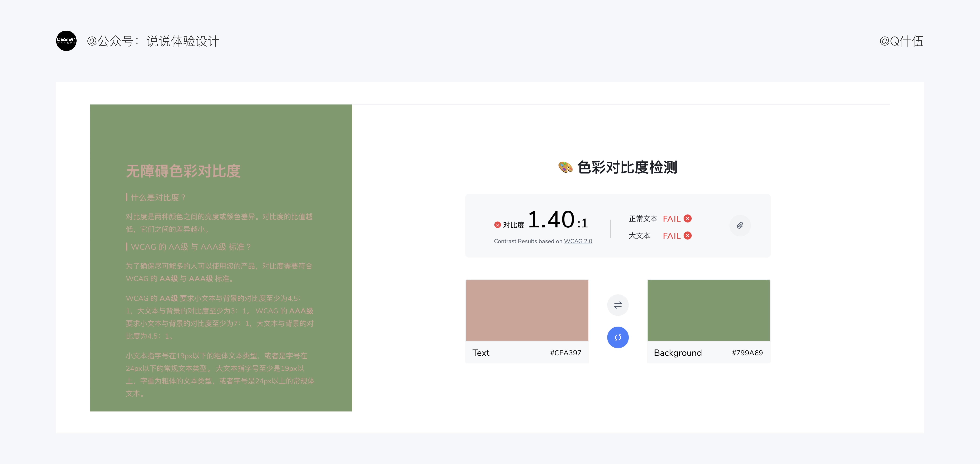Click the red X beside 正常文本 FAIL
The height and width of the screenshot is (464, 980).
point(687,219)
